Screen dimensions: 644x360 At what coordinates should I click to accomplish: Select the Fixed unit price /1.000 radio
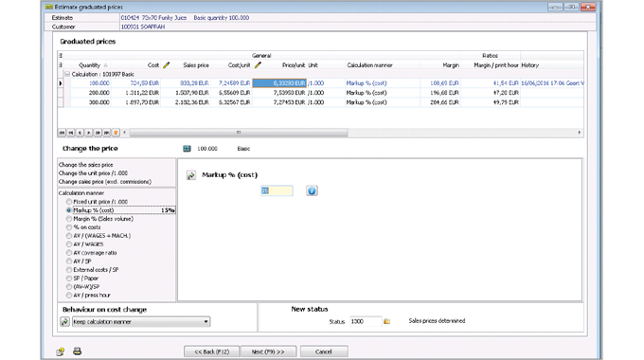click(x=69, y=202)
